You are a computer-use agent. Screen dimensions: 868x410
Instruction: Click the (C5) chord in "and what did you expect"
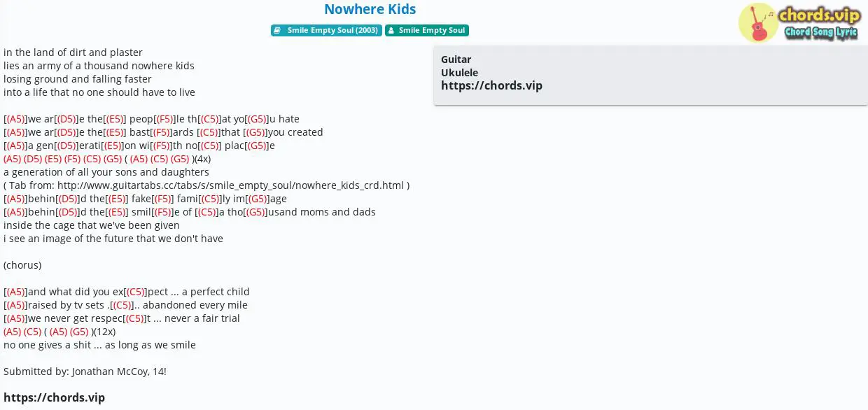(136, 292)
